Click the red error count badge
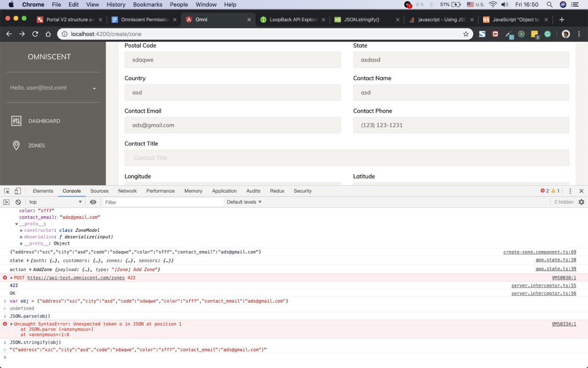The height and width of the screenshot is (368, 588). click(x=545, y=191)
